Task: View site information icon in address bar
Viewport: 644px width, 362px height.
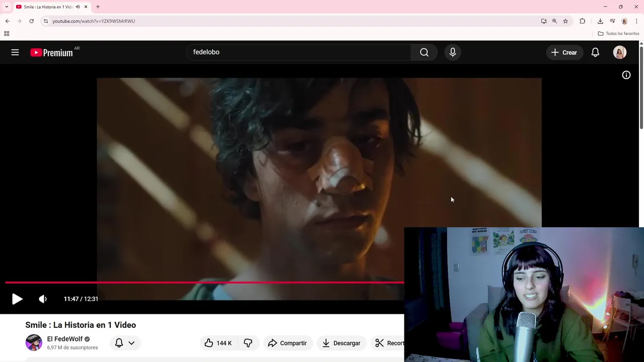Action: click(x=46, y=21)
